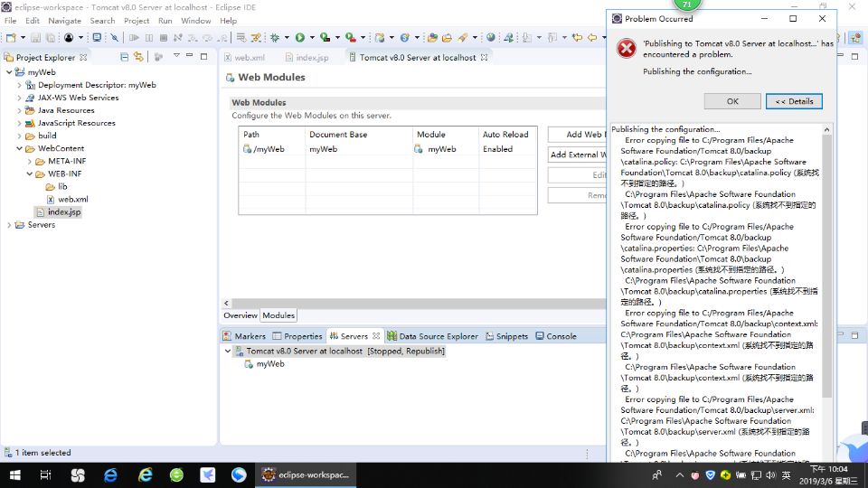Open the Navigate menu
868x488 pixels.
[x=65, y=21]
